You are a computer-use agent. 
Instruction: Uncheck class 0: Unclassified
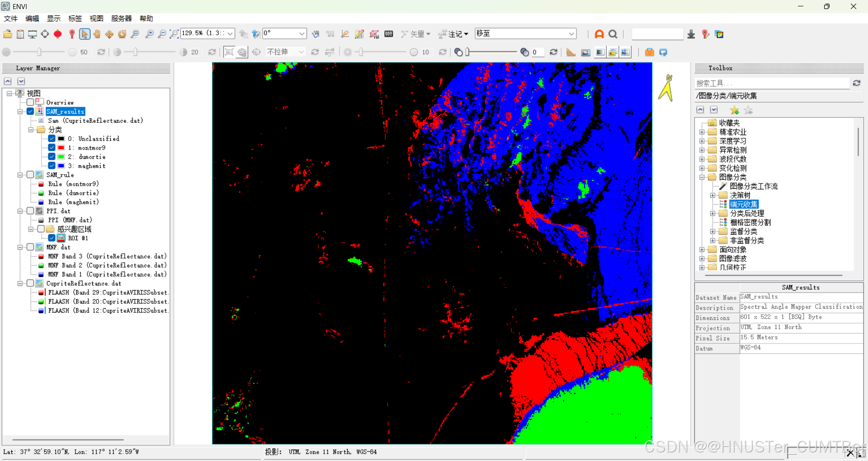52,138
